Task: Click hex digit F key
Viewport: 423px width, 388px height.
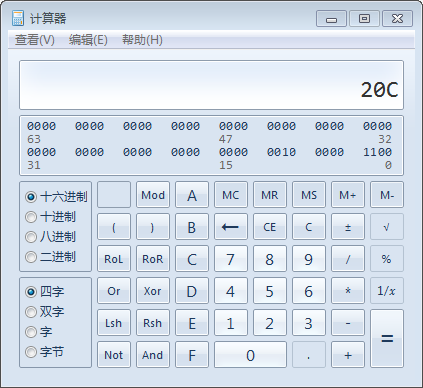Action: tap(192, 355)
